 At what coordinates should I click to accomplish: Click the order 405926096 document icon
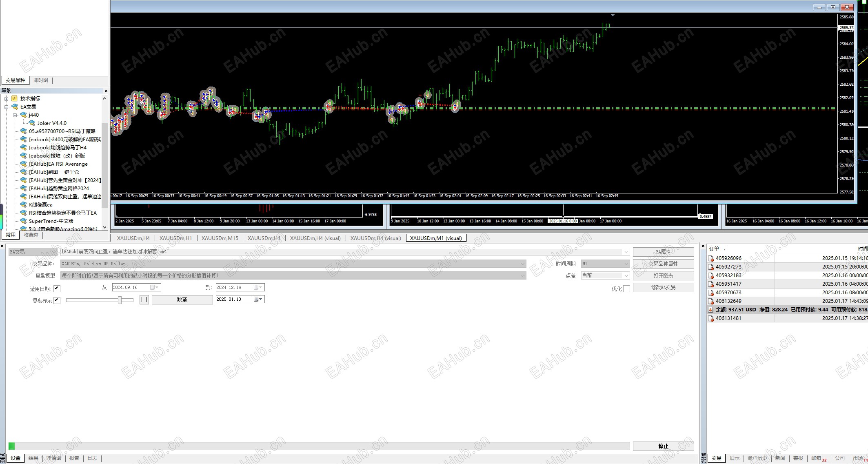pyautogui.click(x=711, y=258)
